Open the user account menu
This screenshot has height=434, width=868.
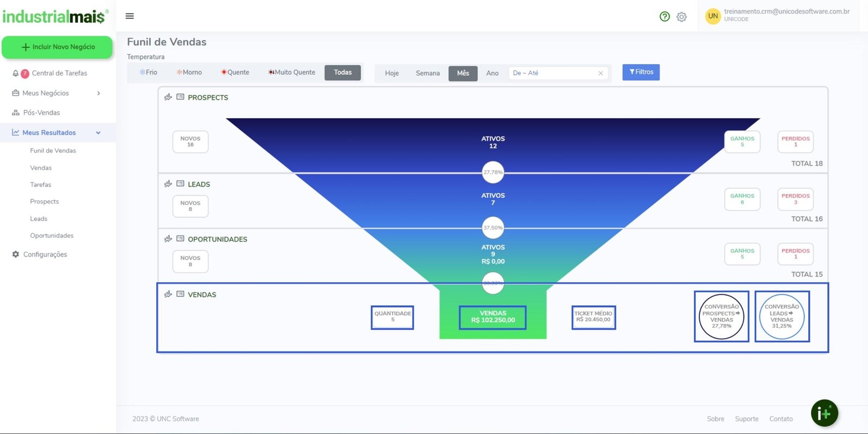click(x=778, y=15)
